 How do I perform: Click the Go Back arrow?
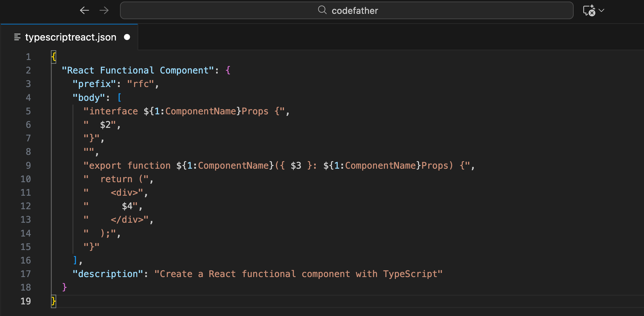pos(84,10)
